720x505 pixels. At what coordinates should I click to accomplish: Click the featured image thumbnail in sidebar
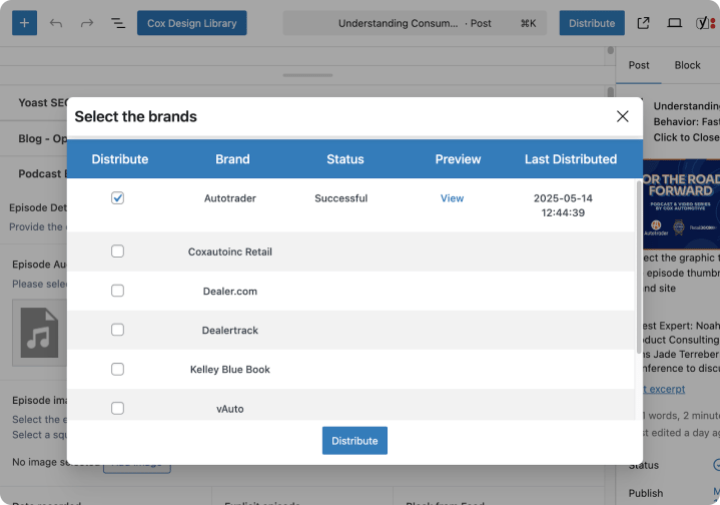click(x=681, y=204)
